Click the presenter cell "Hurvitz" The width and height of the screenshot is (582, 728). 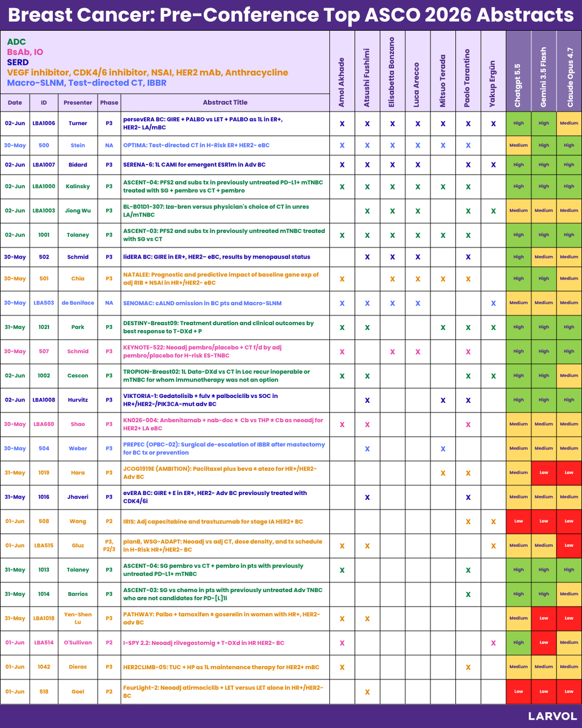[78, 400]
